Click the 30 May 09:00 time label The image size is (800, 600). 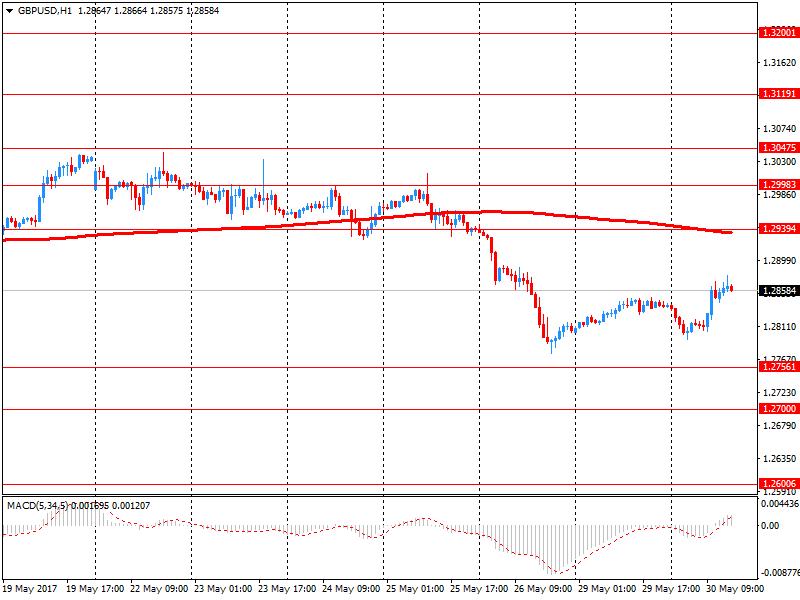735,589
